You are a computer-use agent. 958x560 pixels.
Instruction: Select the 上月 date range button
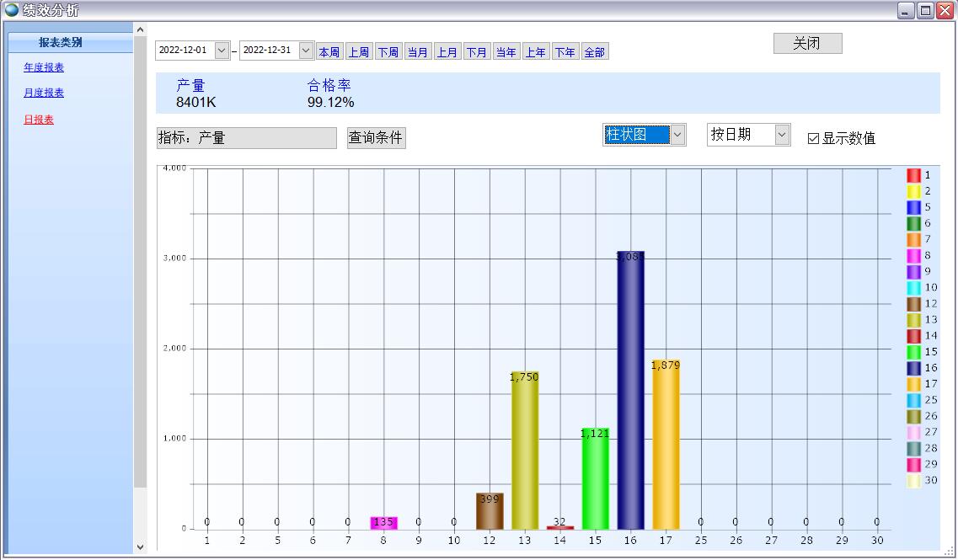(x=447, y=52)
